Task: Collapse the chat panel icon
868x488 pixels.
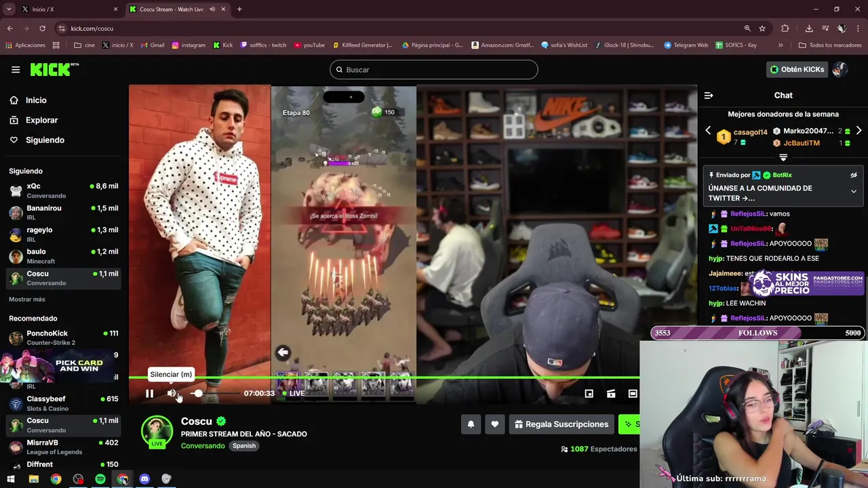Action: click(709, 96)
